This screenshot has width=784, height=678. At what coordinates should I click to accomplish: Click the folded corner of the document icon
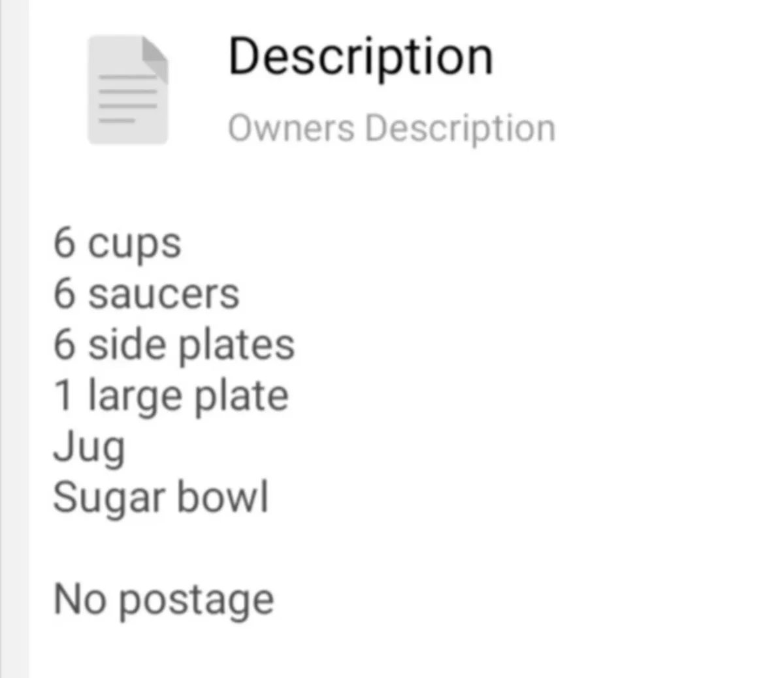[155, 53]
